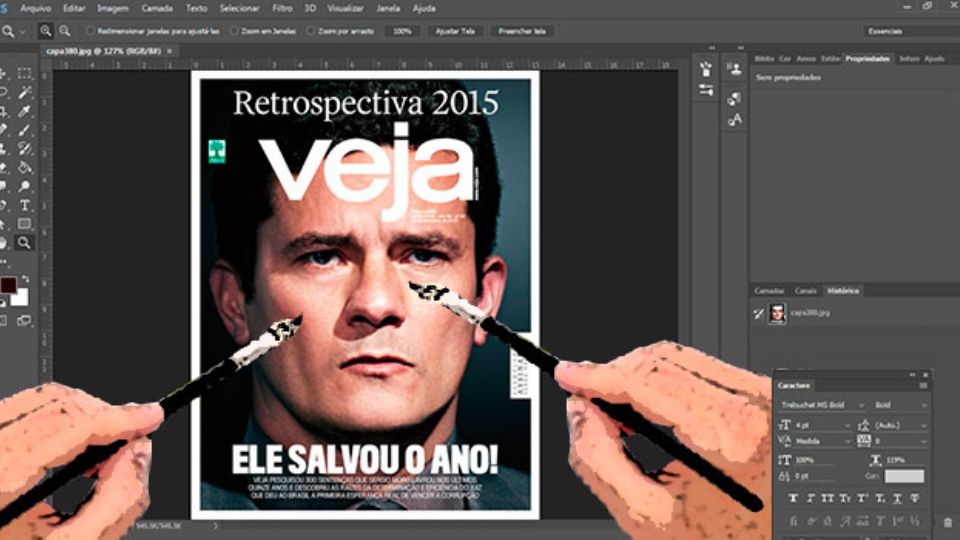The height and width of the screenshot is (540, 960).
Task: Click the foreground color swatch
Action: click(8, 285)
